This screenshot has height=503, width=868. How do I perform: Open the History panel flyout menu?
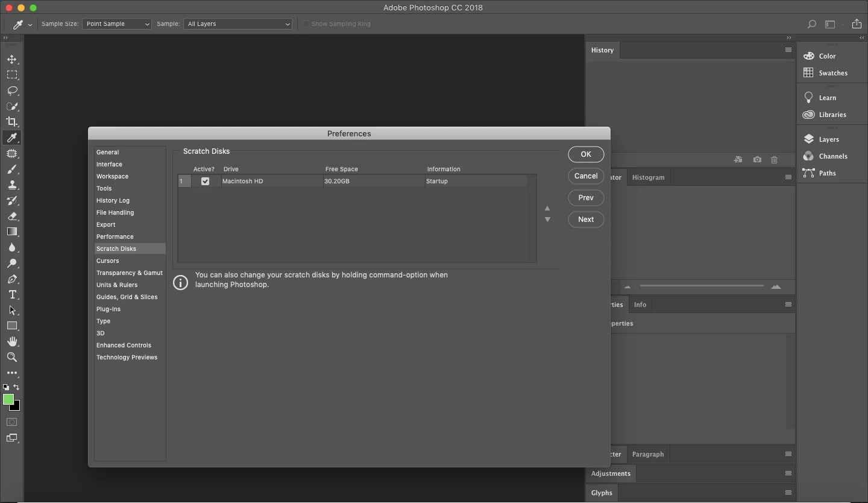pyautogui.click(x=788, y=50)
